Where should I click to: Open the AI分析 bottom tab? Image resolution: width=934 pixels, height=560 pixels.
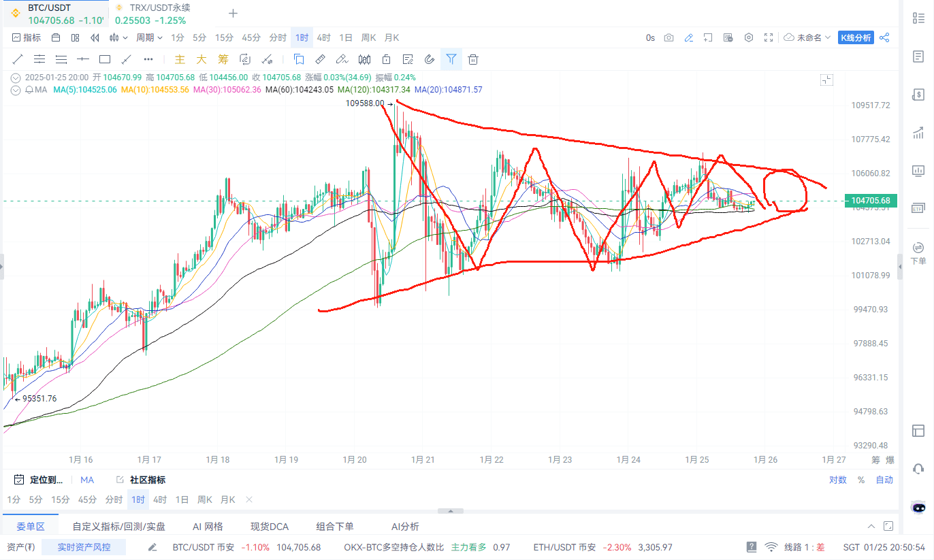coord(405,526)
